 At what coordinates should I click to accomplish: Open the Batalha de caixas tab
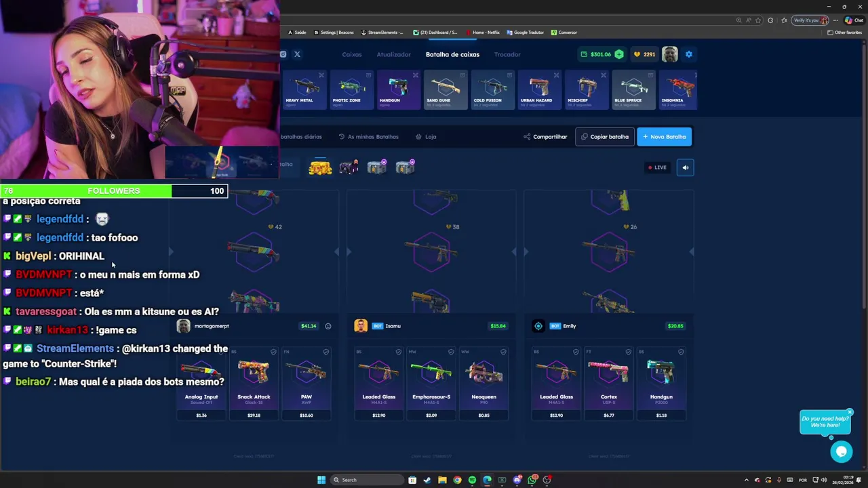pyautogui.click(x=452, y=54)
